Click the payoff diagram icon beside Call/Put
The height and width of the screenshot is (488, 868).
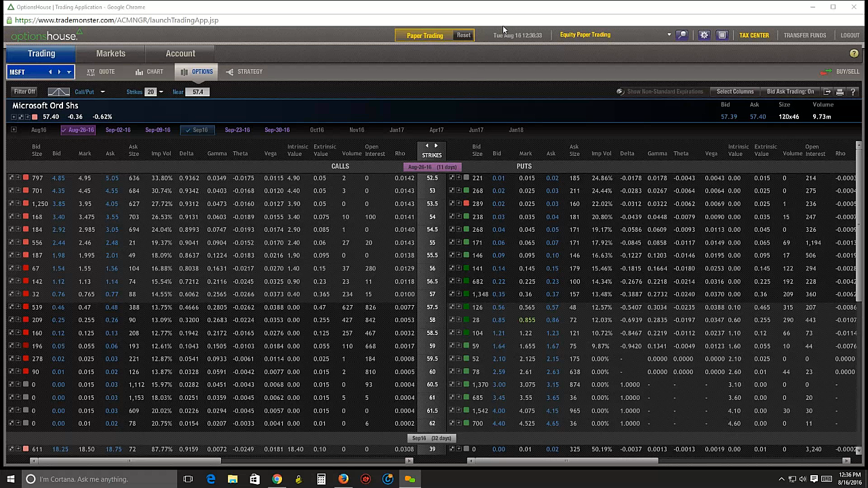[x=58, y=91]
